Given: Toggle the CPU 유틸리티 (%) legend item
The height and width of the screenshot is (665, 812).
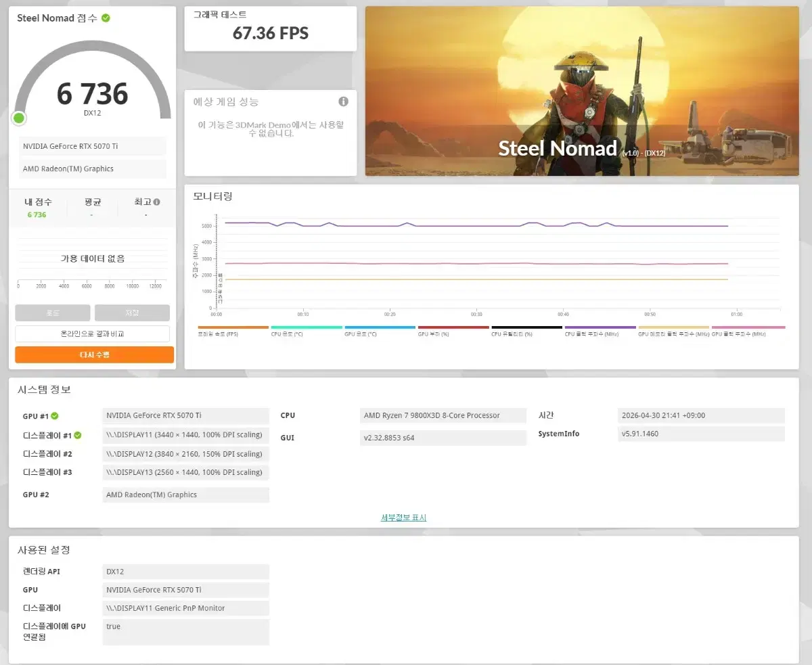Looking at the screenshot, I should [526, 331].
